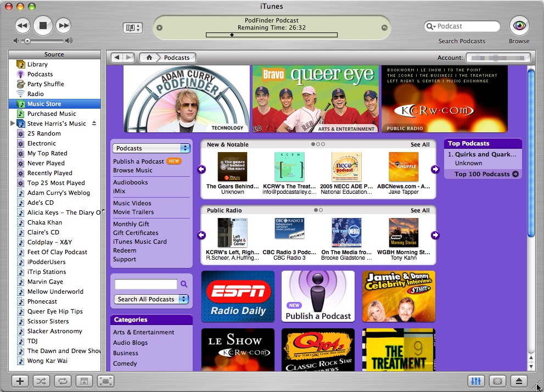The height and width of the screenshot is (392, 544).
Task: Enable repeat mode
Action: [62, 381]
